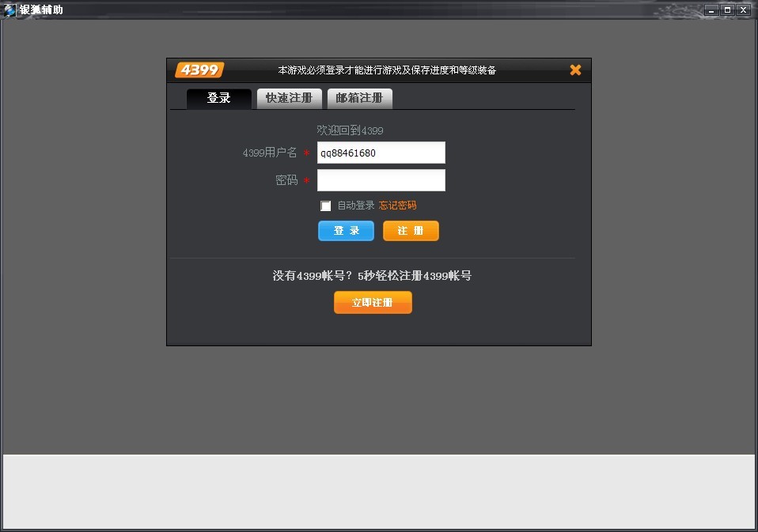Focus the 4399用户名 input field
The height and width of the screenshot is (532, 758).
381,153
